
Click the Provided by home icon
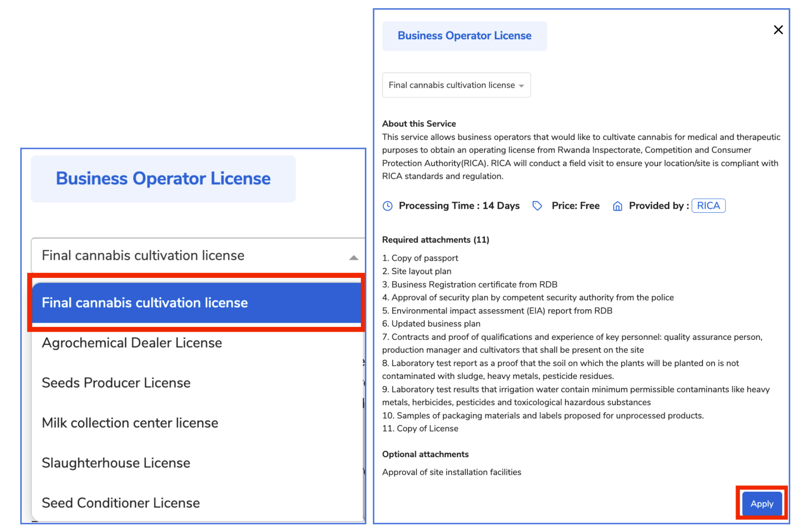click(x=617, y=206)
